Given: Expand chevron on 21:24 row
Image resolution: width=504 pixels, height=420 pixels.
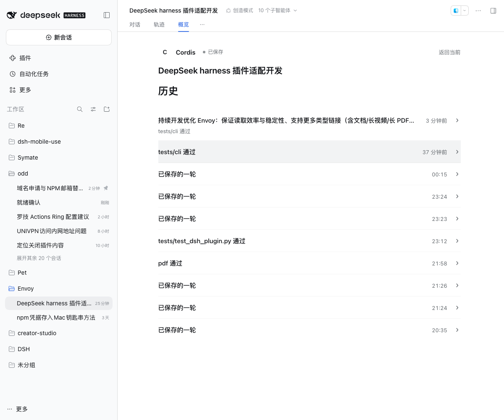Looking at the screenshot, I should [x=457, y=308].
